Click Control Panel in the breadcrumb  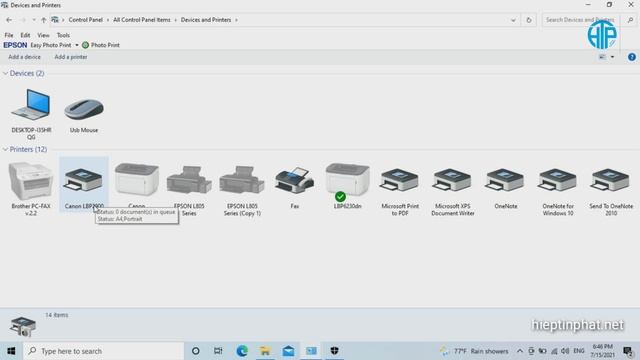click(x=85, y=20)
